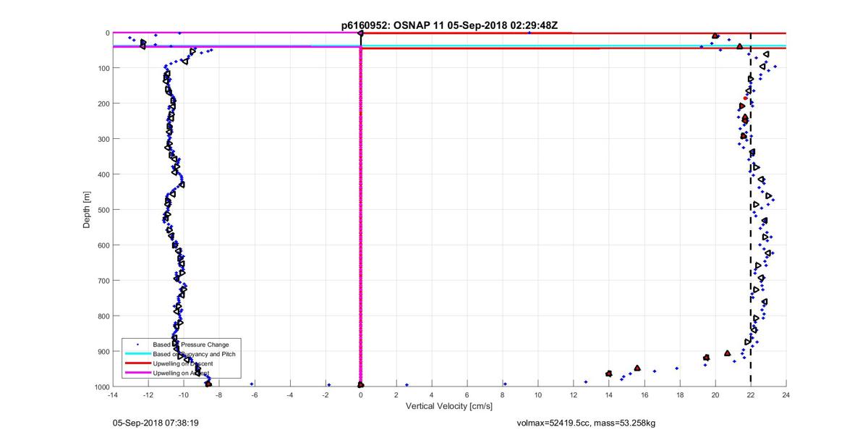Click the black dashed vertical reference line

tap(751, 210)
